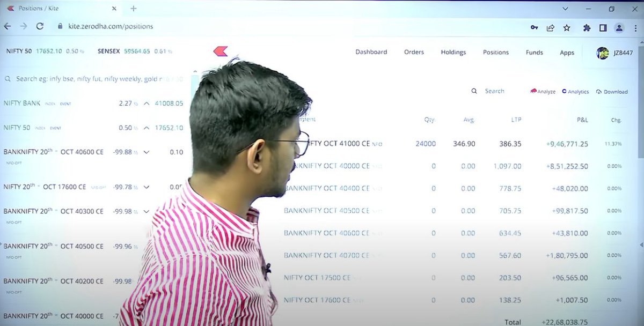Close the Positions / Kite tab

[x=115, y=9]
